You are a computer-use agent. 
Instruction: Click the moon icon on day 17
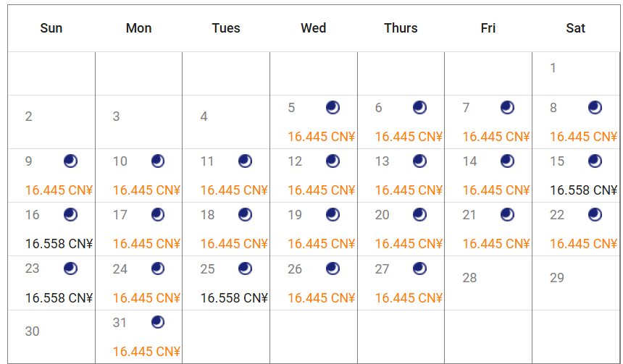[x=158, y=215]
